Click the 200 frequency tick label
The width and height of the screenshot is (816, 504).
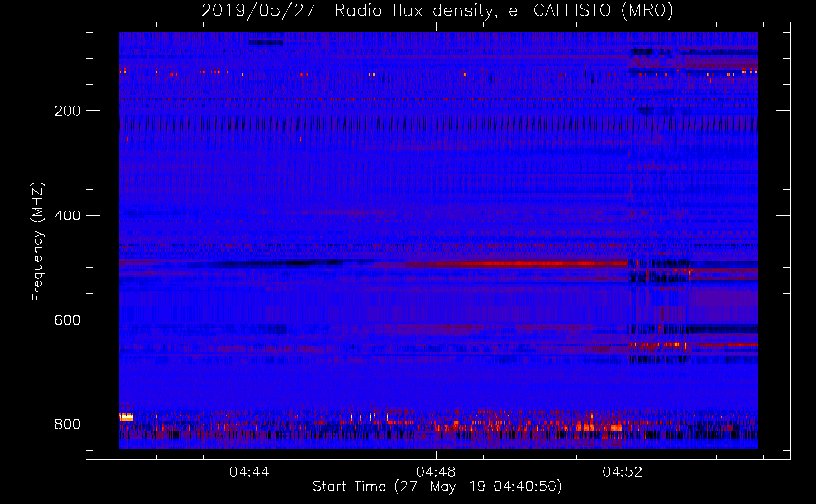pyautogui.click(x=68, y=111)
